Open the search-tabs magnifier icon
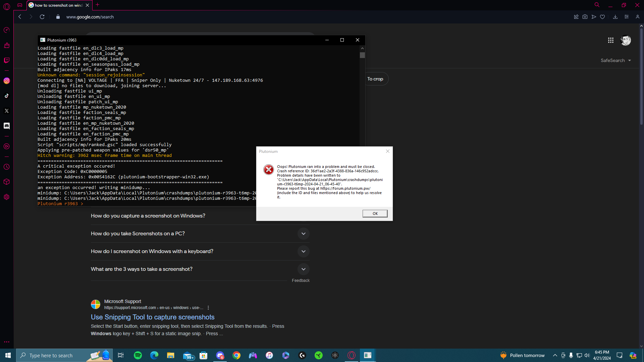This screenshot has height=362, width=644. coord(597,5)
